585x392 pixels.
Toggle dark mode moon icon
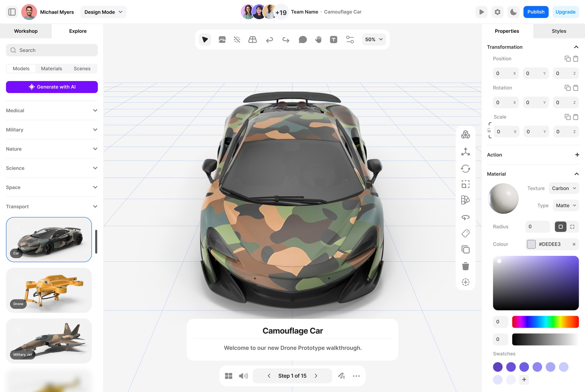(513, 12)
